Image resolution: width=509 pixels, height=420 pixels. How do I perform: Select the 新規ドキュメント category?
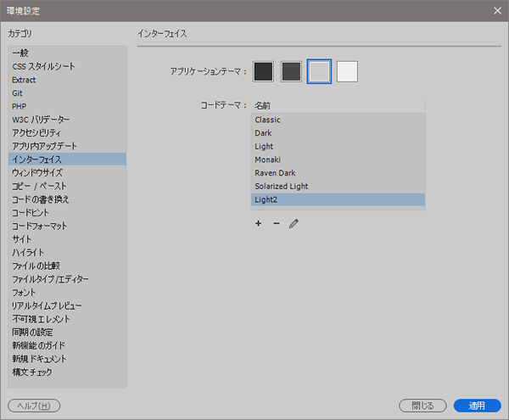coord(67,359)
